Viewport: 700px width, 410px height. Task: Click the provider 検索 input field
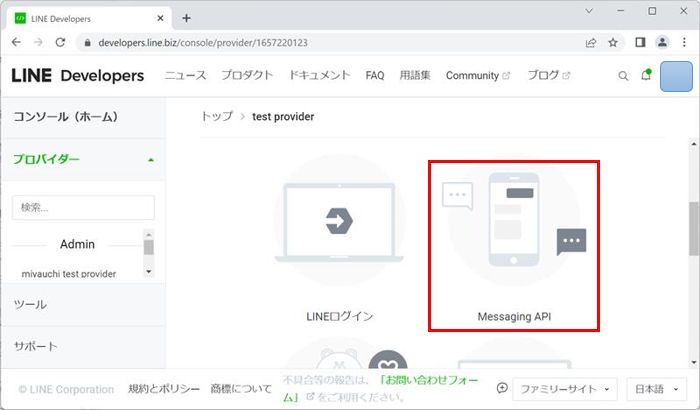click(83, 207)
